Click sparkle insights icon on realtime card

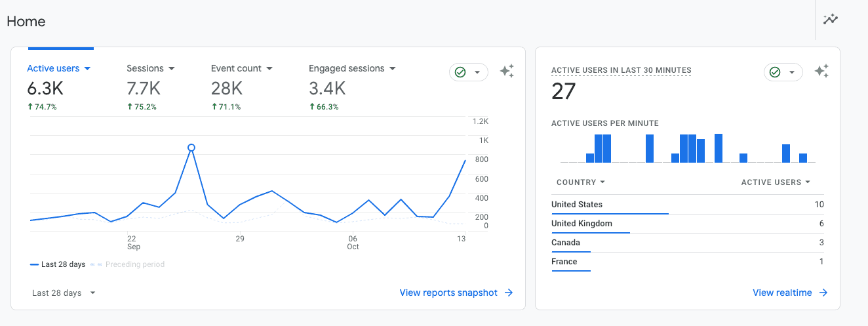821,71
